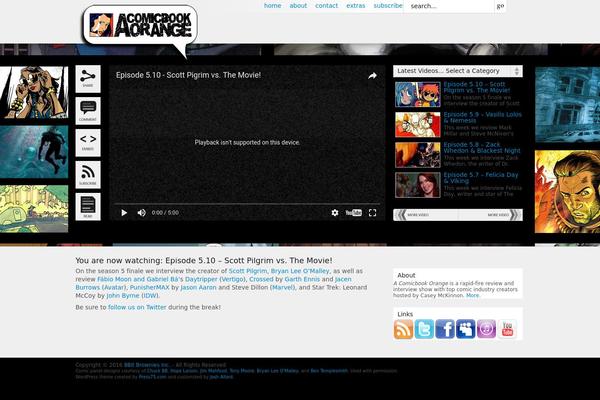Viewport: 600px width, 400px height.
Task: Open the Facebook link icon
Action: (445, 329)
